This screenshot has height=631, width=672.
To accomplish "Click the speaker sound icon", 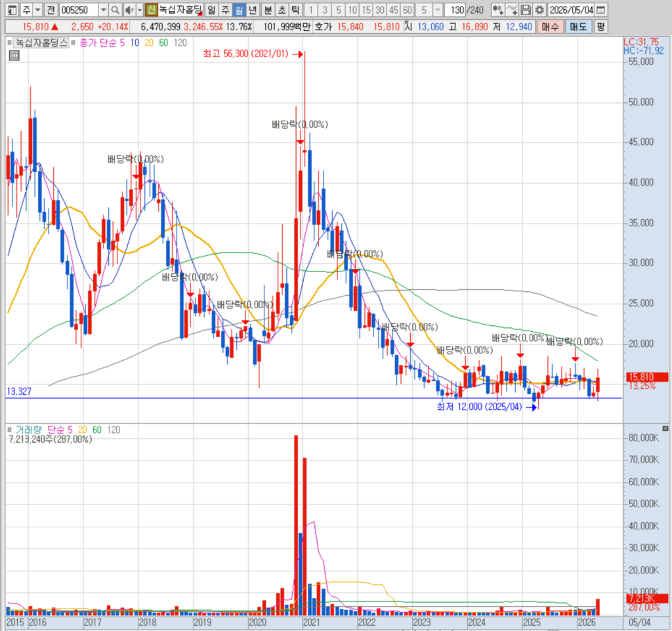I will [129, 10].
